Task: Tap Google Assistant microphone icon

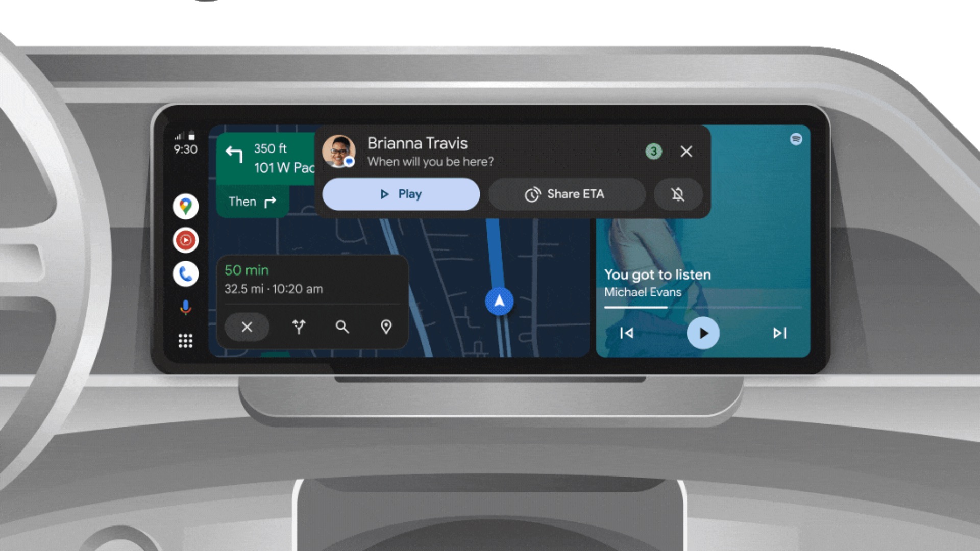Action: tap(185, 308)
